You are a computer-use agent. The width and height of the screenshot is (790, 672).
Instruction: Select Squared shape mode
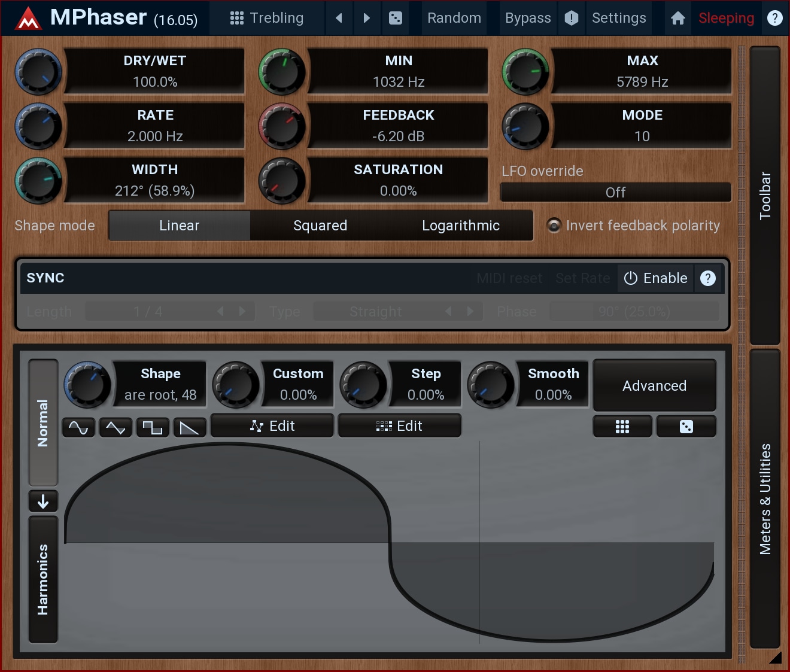(320, 226)
